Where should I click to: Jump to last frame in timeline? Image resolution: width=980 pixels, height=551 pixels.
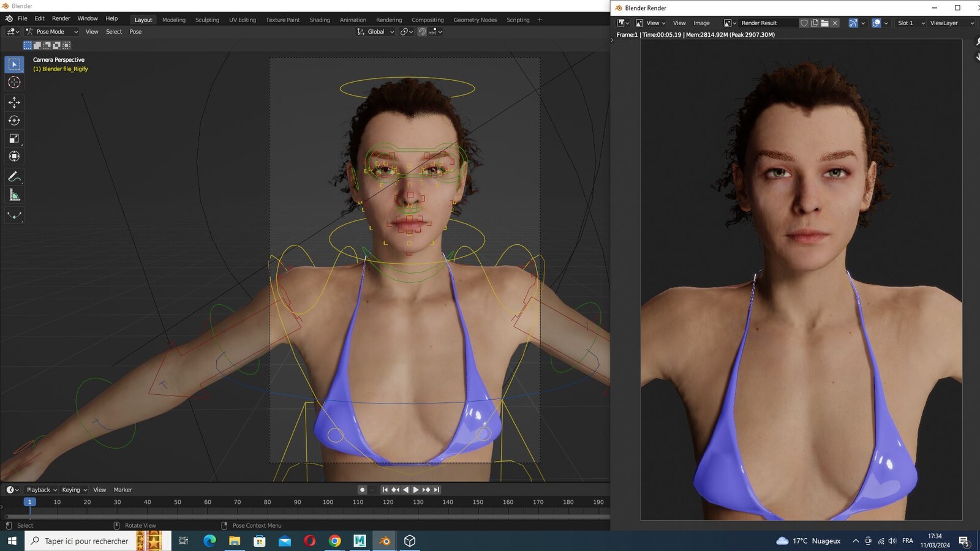(437, 490)
